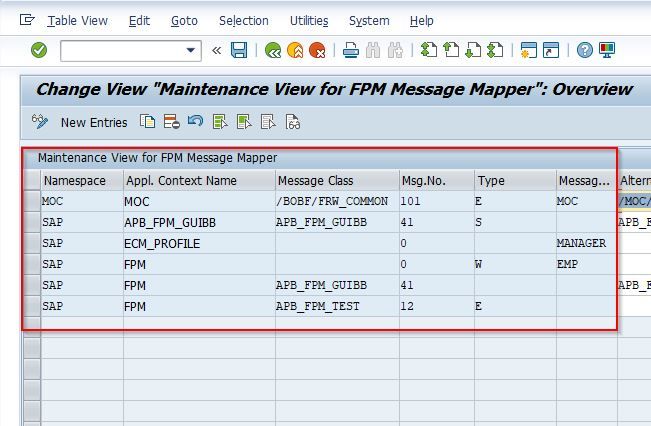
Task: Select the APB_FPM_GUIBB context row selector
Action: 32,222
